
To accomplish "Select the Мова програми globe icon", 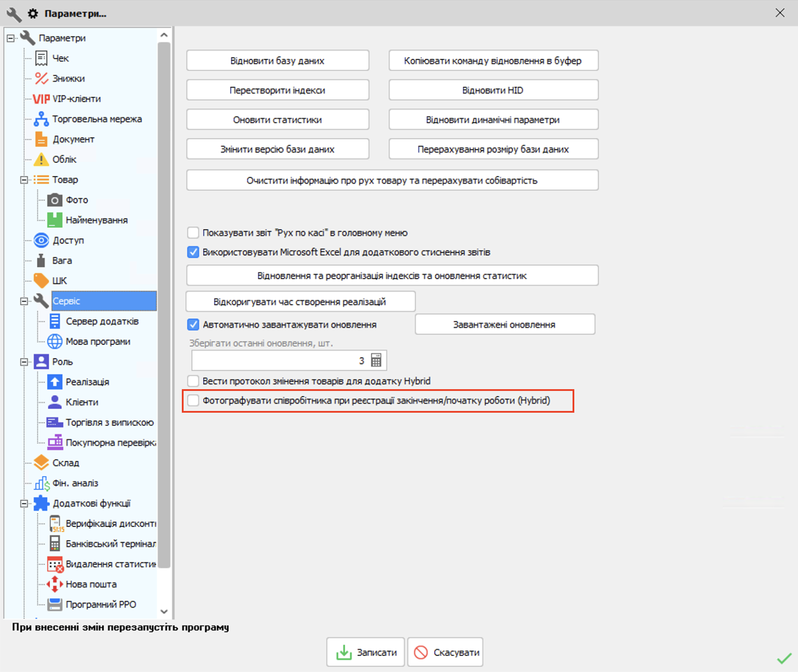I will pos(55,341).
